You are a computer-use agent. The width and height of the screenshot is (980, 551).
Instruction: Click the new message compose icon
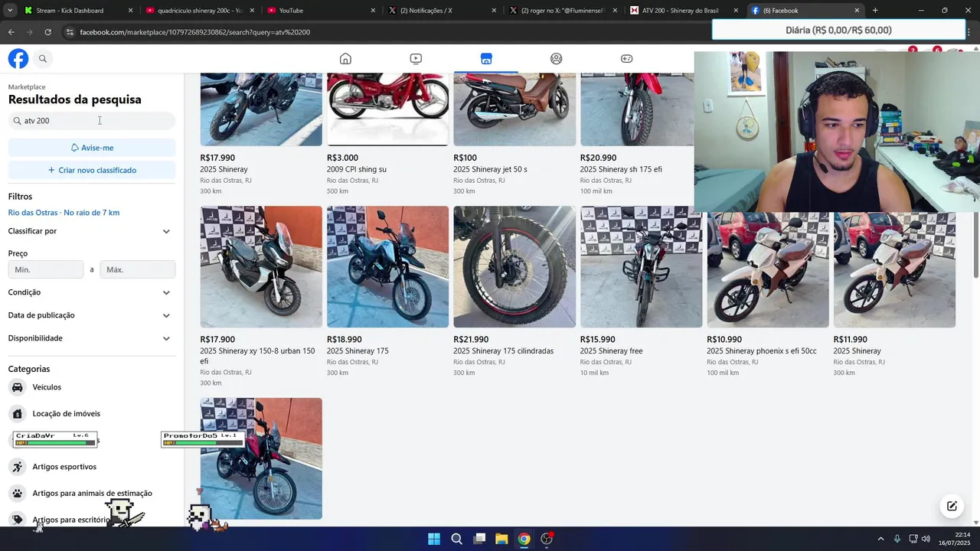(x=952, y=506)
